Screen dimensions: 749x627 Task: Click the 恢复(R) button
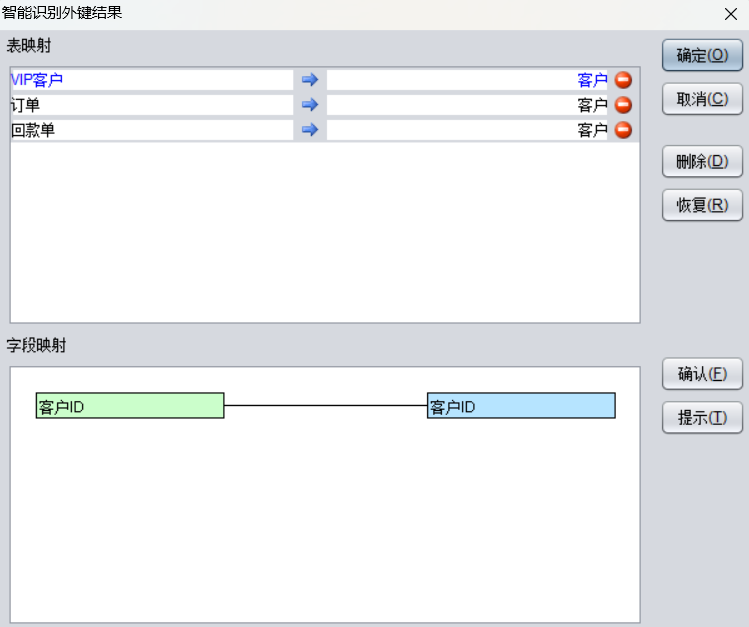(x=702, y=205)
